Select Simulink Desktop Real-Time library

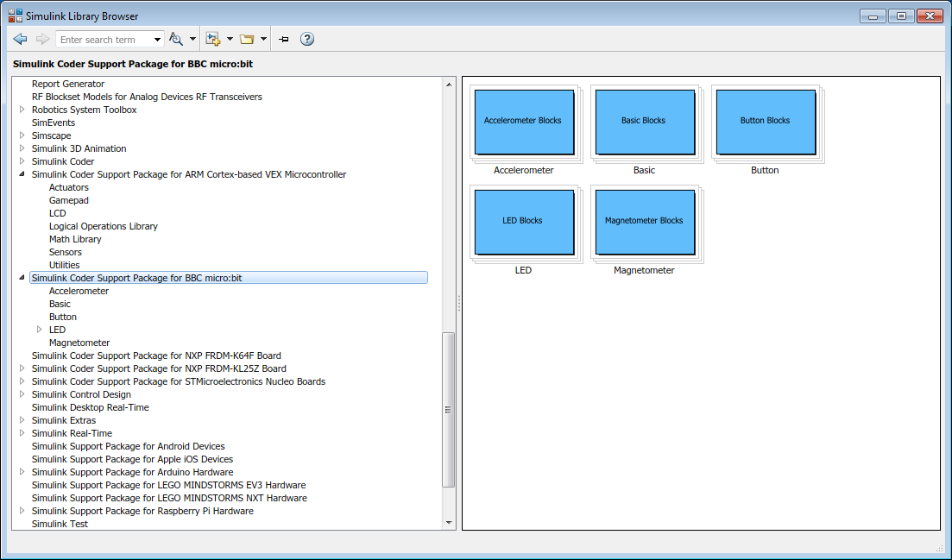pos(90,407)
